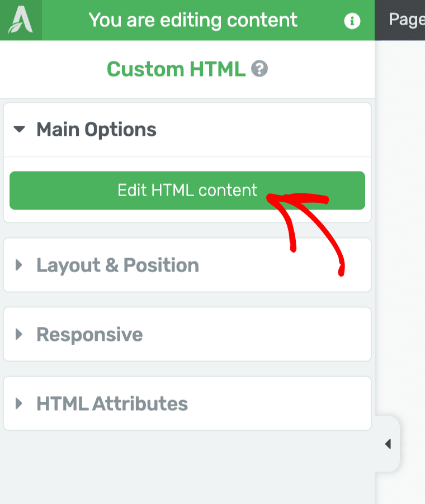Image resolution: width=425 pixels, height=504 pixels.
Task: Click the white panel border around Edit HTML button
Action: click(x=187, y=216)
